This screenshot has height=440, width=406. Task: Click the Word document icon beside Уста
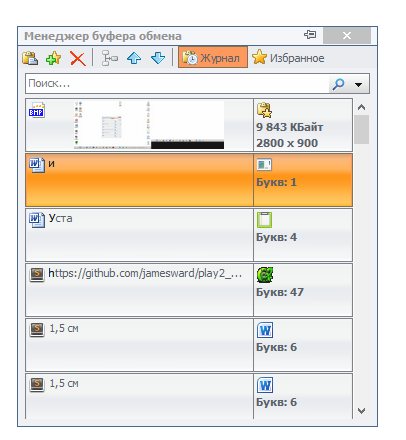(37, 220)
